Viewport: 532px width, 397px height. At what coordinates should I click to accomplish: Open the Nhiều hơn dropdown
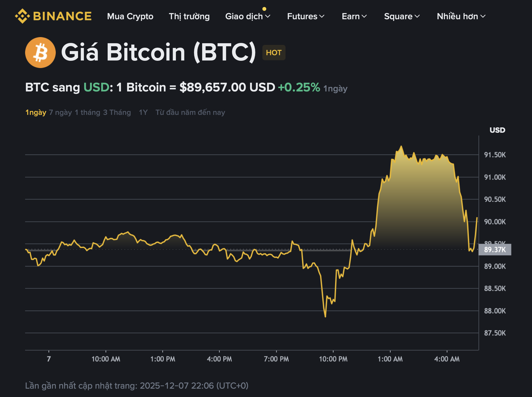(461, 16)
